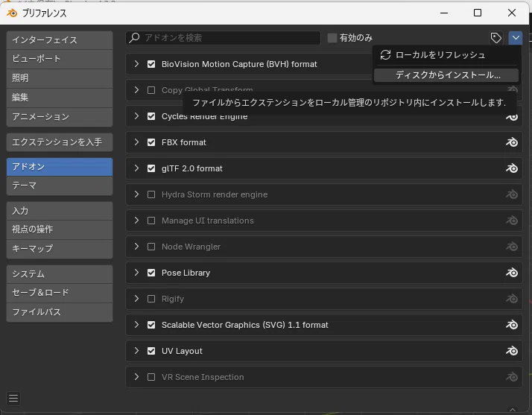Click the アドオンを検索 search field
Viewport: 532px width, 415px height.
223,38
